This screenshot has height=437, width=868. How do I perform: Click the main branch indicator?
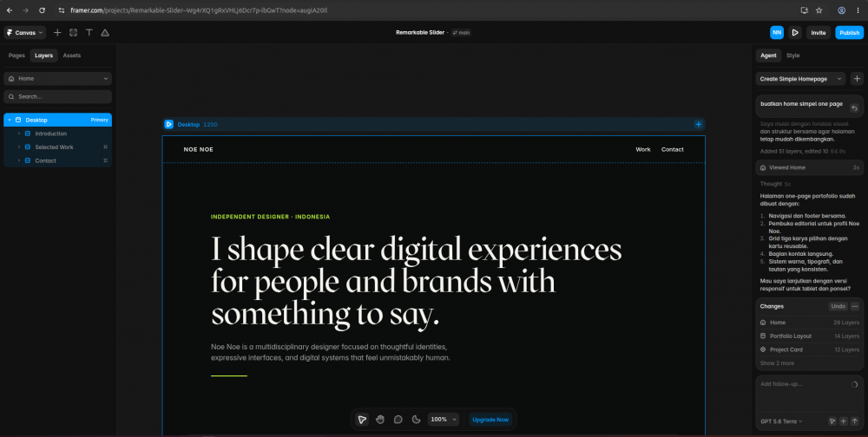coord(461,33)
